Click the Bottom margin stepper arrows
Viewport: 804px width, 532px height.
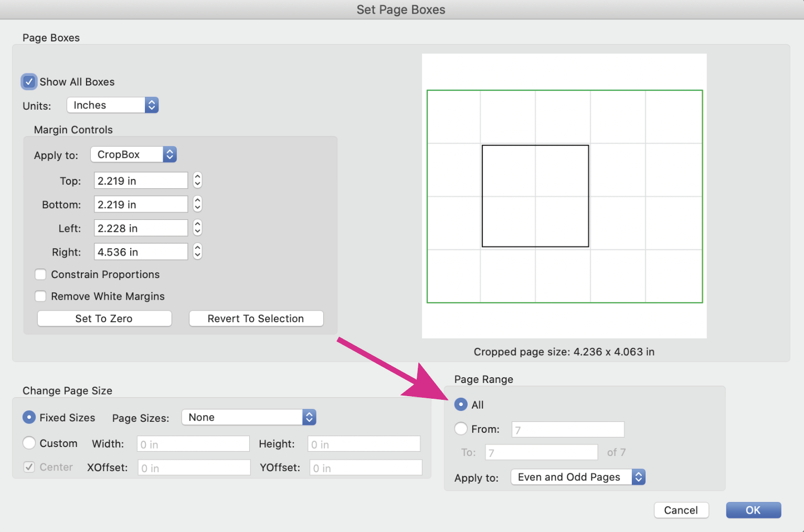click(x=197, y=204)
